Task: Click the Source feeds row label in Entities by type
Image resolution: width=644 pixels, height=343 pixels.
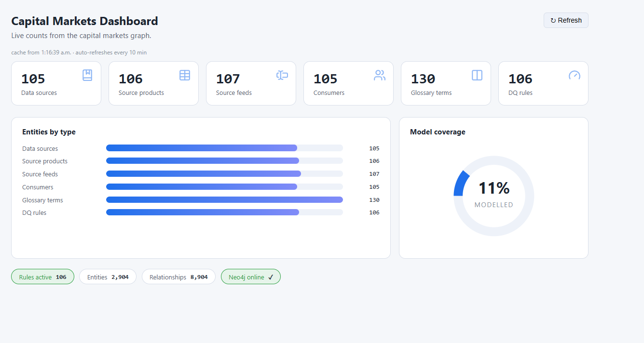Action: tap(40, 174)
